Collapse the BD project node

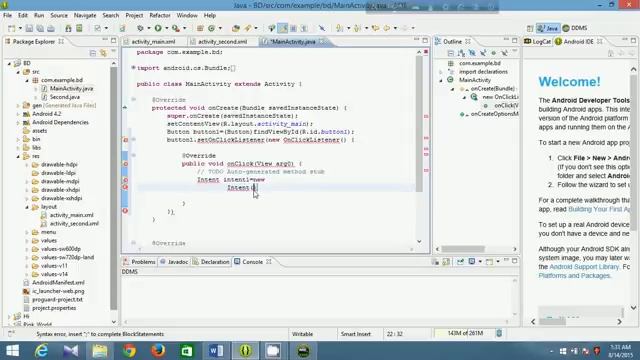point(9,63)
